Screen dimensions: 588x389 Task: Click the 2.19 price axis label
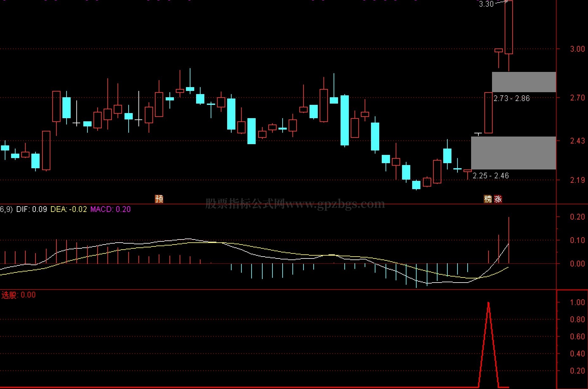(577, 180)
